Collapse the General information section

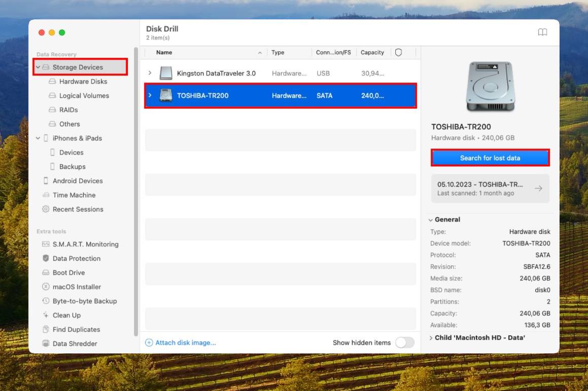[x=431, y=220]
